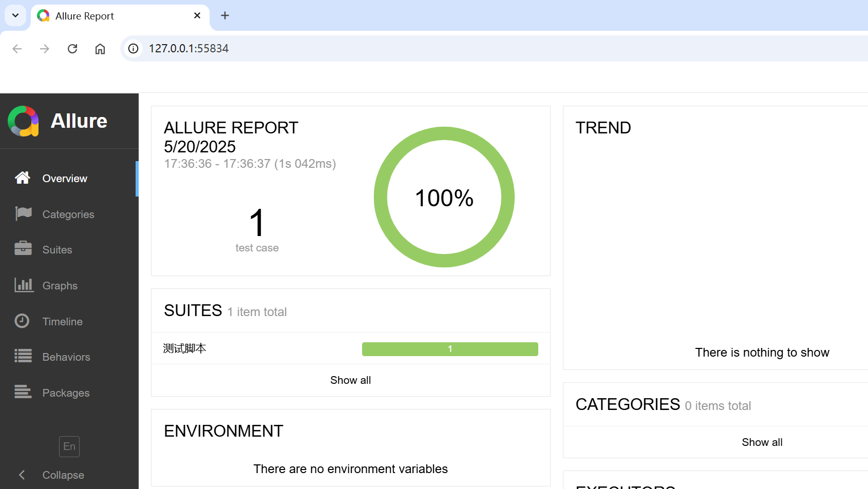Screen dimensions: 868x489
Task: Open the browser tab search dropdown
Action: coord(15,15)
